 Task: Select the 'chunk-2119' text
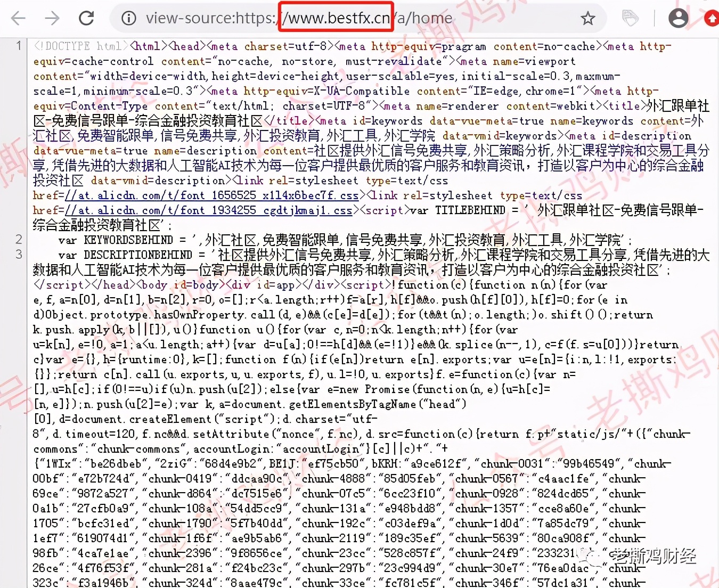333,538
